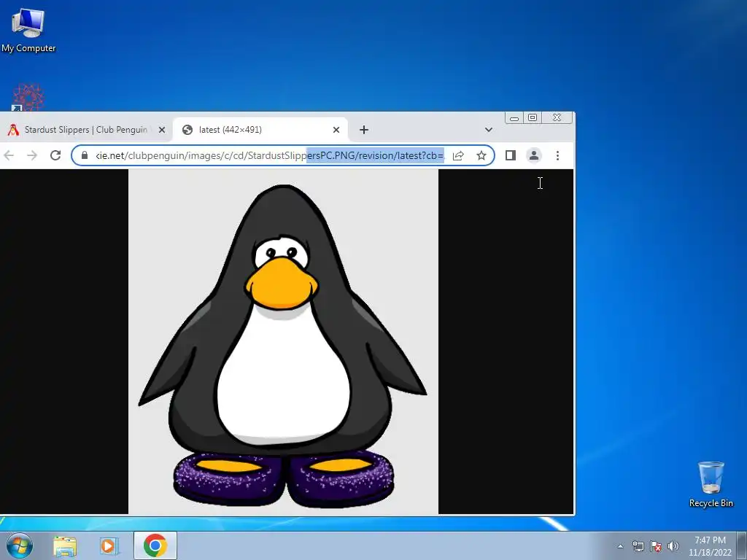Switch to Stardust Slippers Club Penguin tab
Viewport: 747px width, 560px height.
tap(85, 130)
